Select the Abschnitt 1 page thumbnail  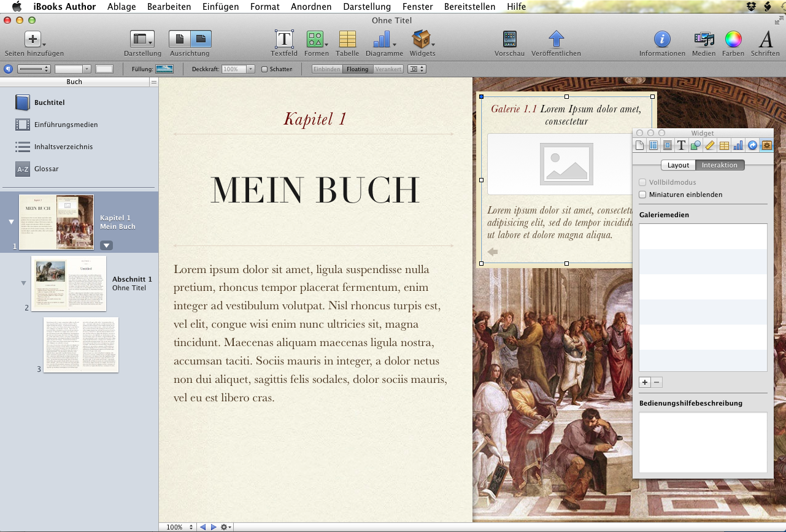(x=69, y=283)
